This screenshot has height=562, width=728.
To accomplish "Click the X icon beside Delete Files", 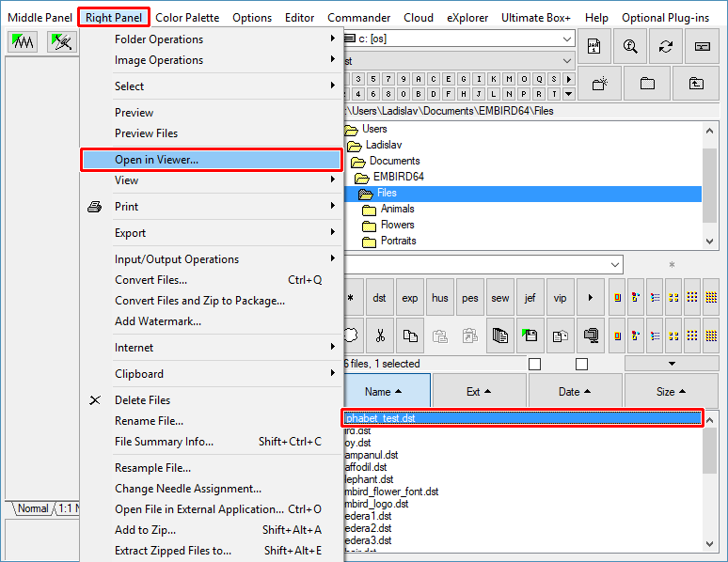I will [x=95, y=400].
